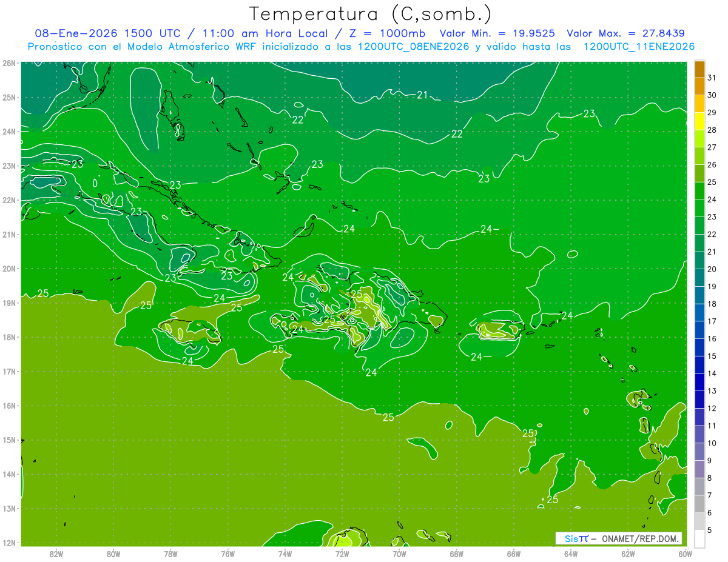
Task: Pick the blue swatch between 17 and 18
Action: 699,312
